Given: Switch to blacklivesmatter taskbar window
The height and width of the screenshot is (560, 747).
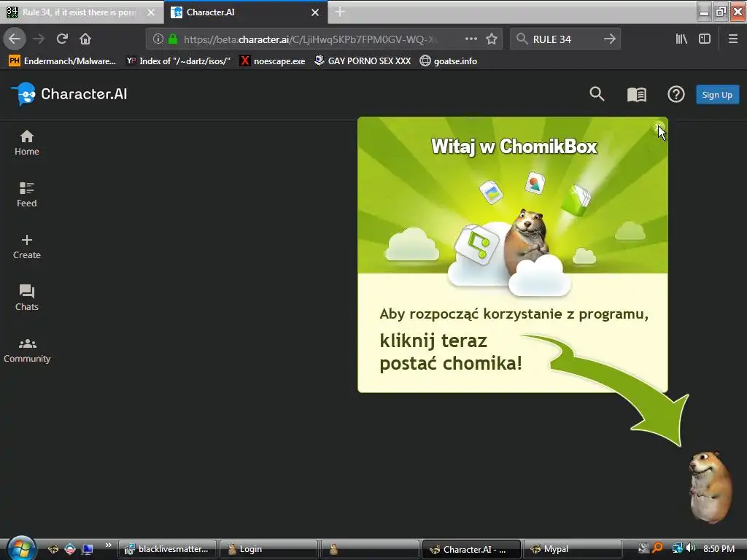Looking at the screenshot, I should [167, 549].
